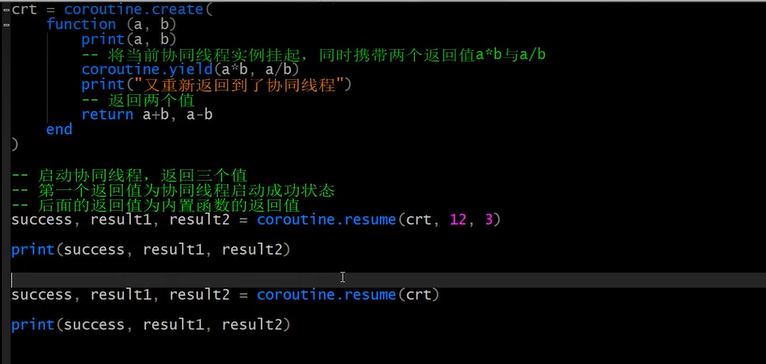The height and width of the screenshot is (364, 766).
Task: Click the comment about yielding with a*b
Action: click(x=314, y=55)
